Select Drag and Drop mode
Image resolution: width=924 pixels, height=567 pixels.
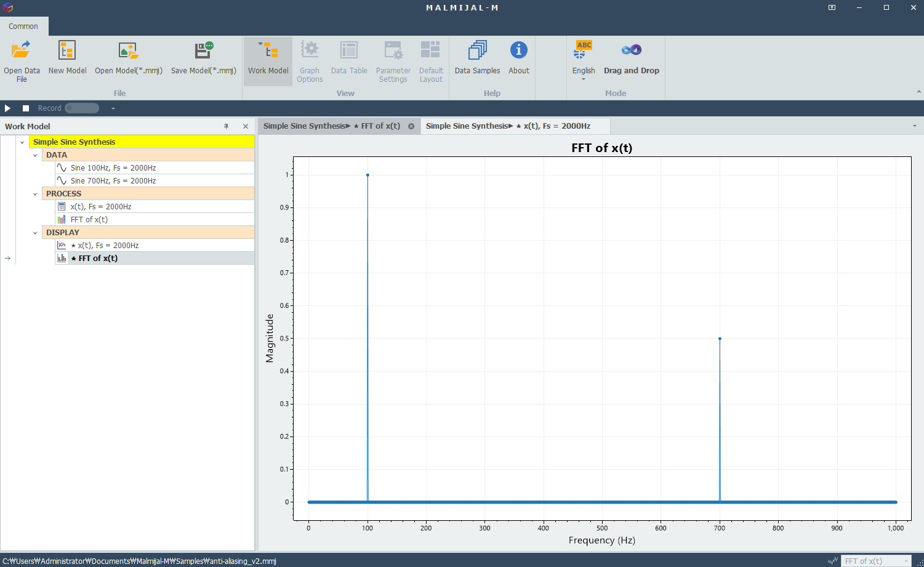click(632, 58)
